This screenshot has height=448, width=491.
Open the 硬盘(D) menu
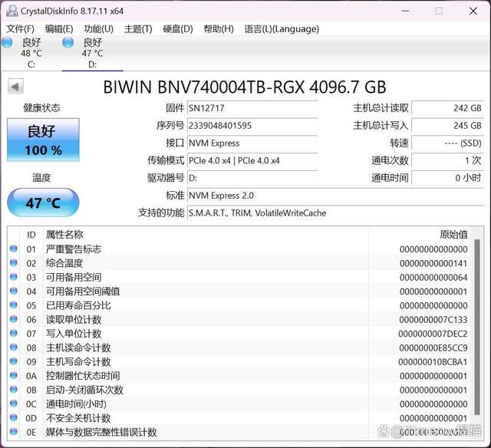point(178,29)
